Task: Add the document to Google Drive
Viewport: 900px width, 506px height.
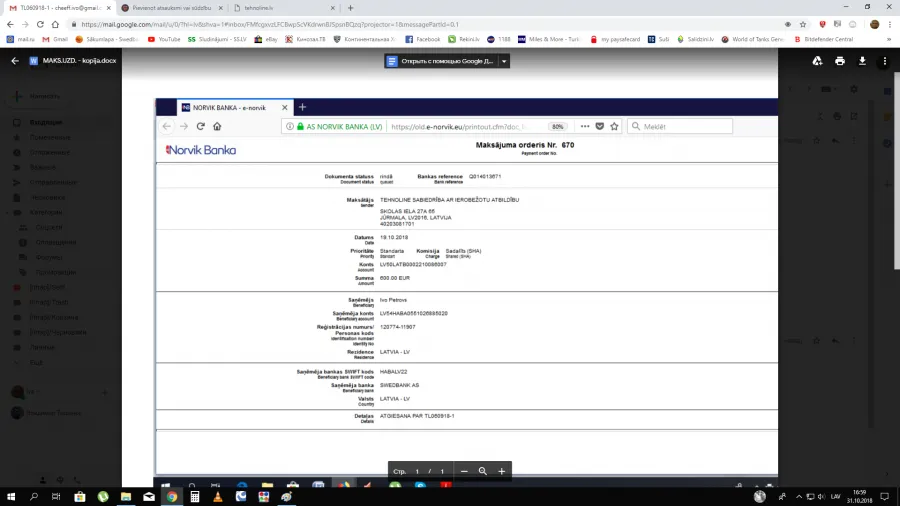Action: point(817,61)
